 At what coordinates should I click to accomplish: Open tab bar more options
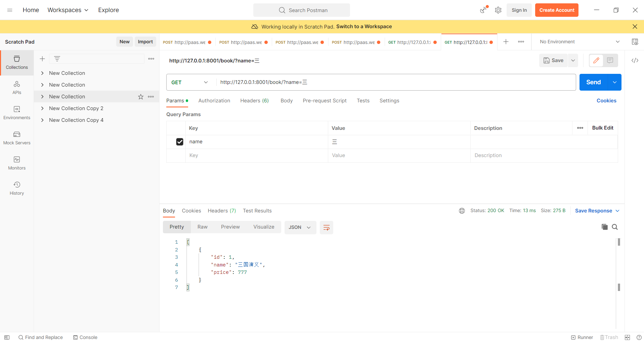pyautogui.click(x=521, y=42)
